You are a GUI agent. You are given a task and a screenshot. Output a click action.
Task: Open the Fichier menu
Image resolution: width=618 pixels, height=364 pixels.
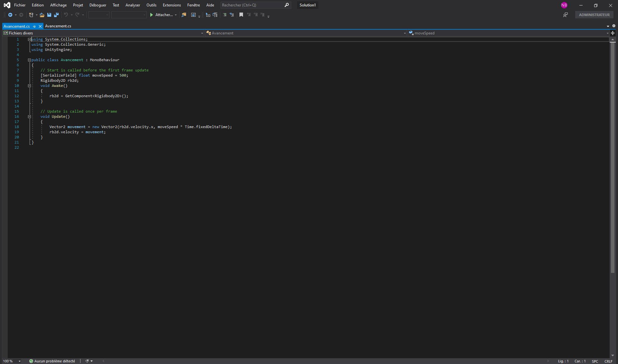[20, 5]
